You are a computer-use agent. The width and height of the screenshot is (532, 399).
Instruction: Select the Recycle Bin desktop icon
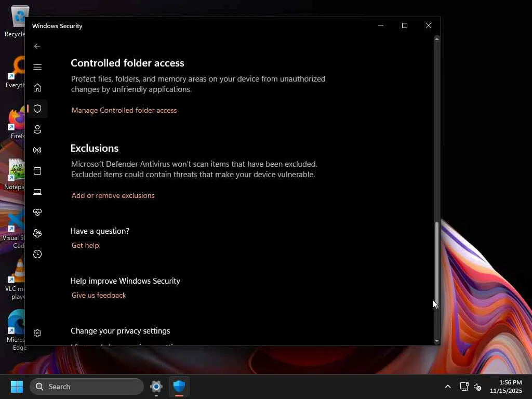(x=14, y=22)
